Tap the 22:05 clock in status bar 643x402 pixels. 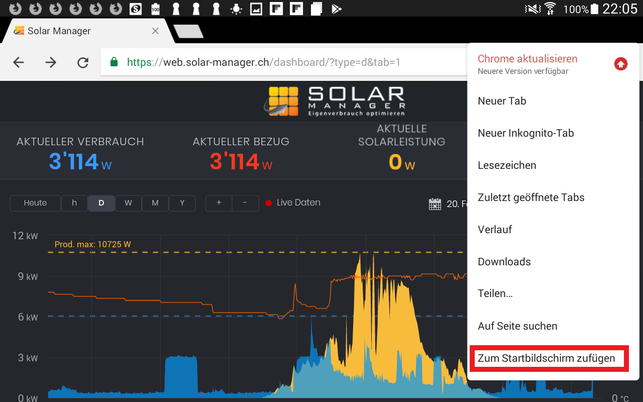pyautogui.click(x=619, y=9)
